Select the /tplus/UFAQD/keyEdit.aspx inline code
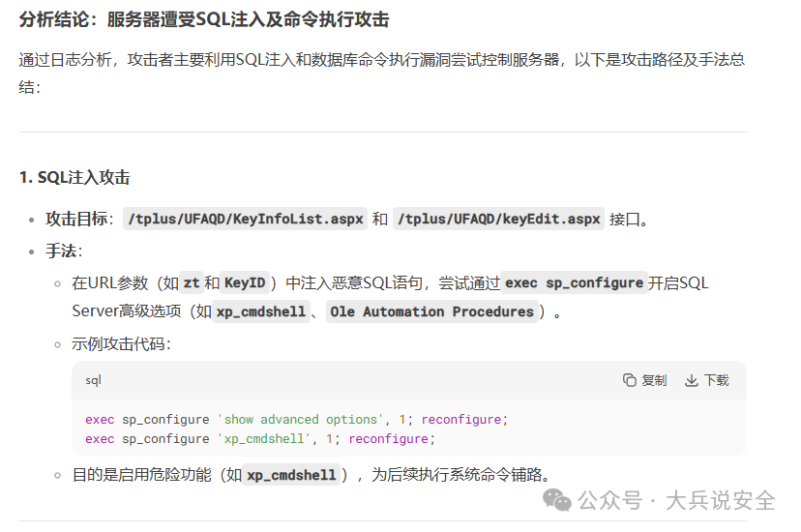801x532 pixels. (499, 219)
